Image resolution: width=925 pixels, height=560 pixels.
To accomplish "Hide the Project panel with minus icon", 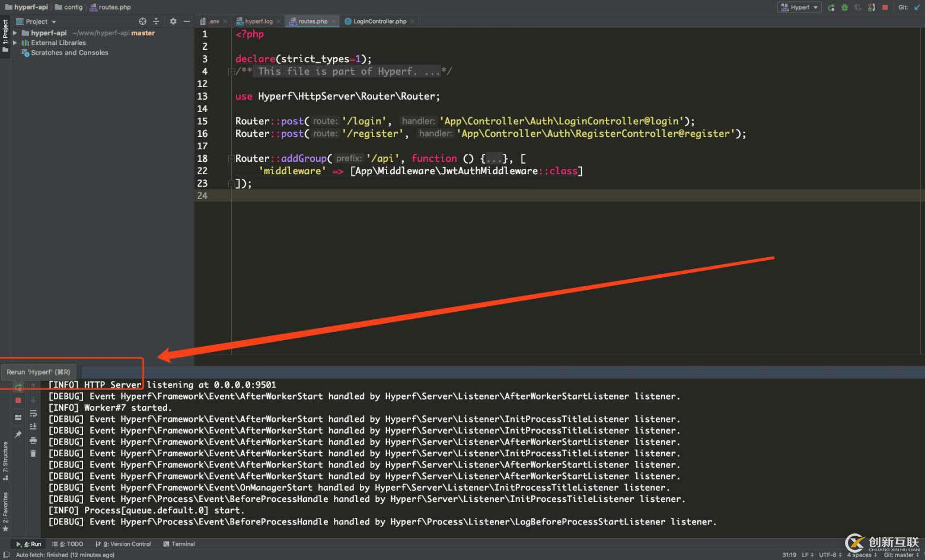I will coord(187,21).
